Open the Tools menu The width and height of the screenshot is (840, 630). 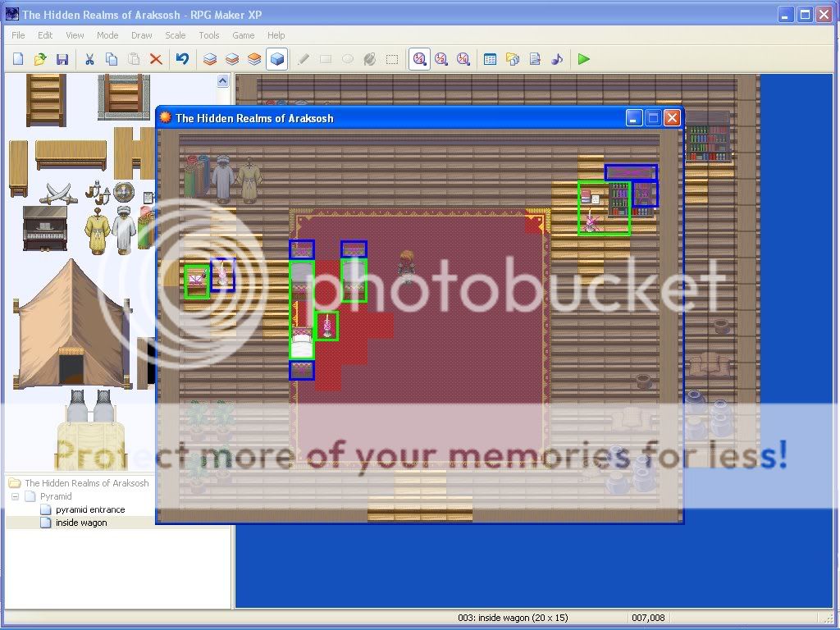pyautogui.click(x=209, y=35)
